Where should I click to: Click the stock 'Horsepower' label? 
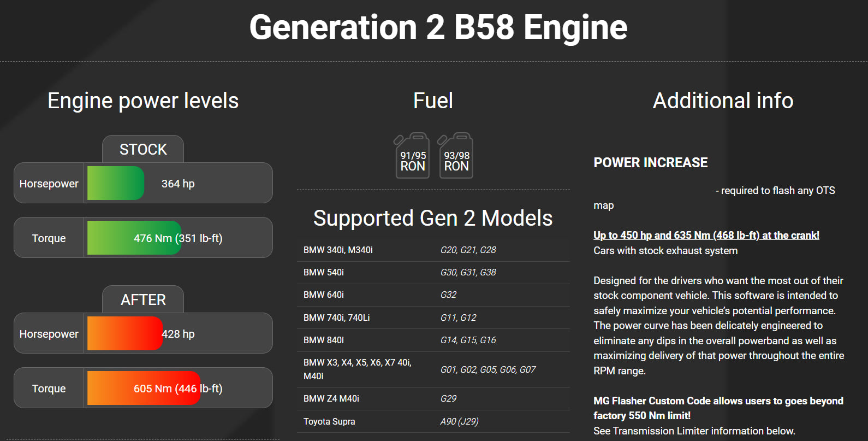[49, 184]
